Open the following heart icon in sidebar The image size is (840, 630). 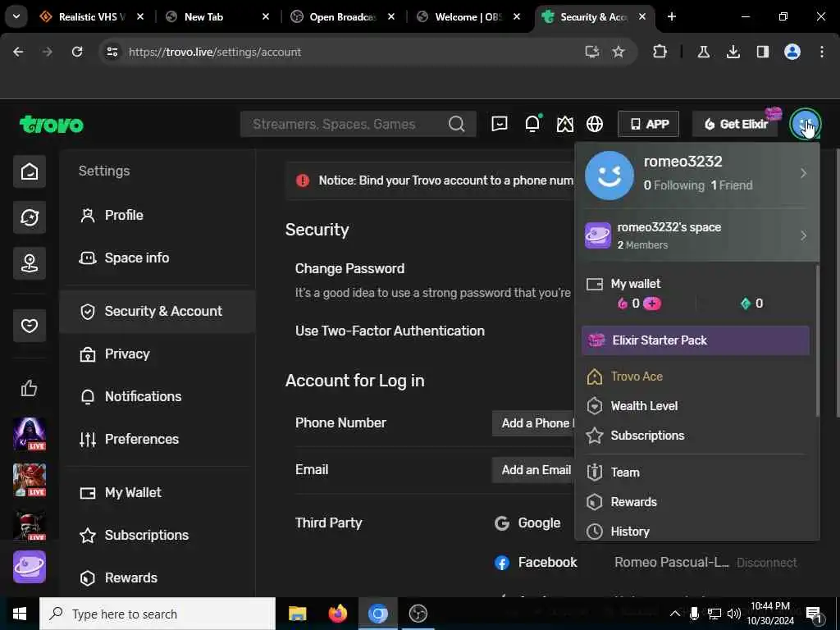(x=30, y=325)
